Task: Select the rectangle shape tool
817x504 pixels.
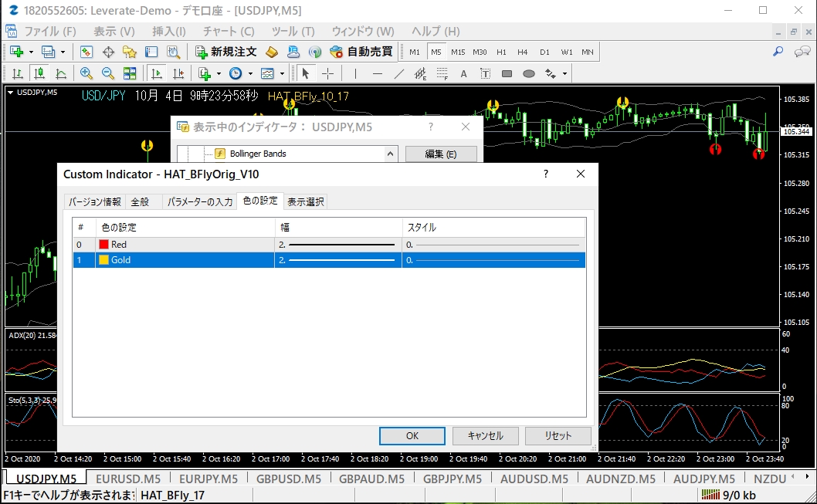Action: pyautogui.click(x=507, y=73)
